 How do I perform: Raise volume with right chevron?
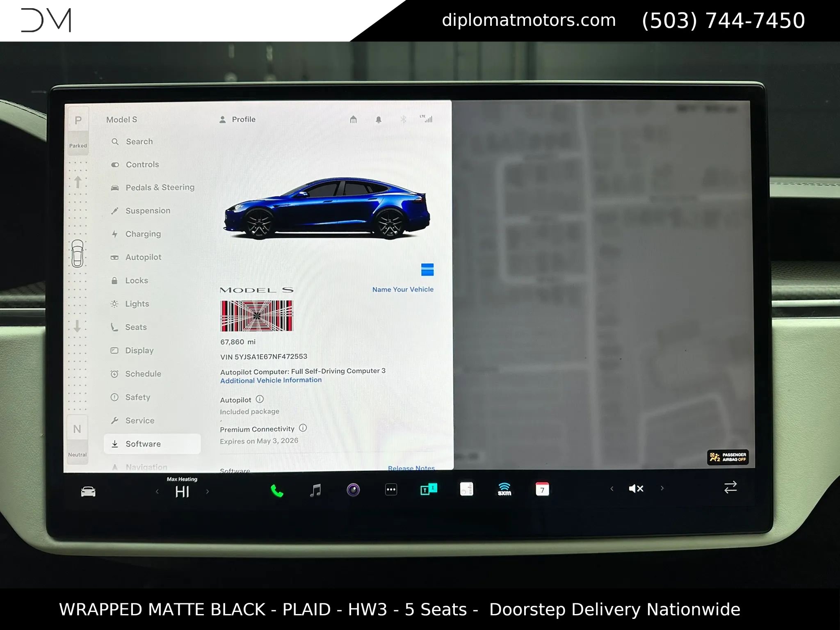click(662, 488)
